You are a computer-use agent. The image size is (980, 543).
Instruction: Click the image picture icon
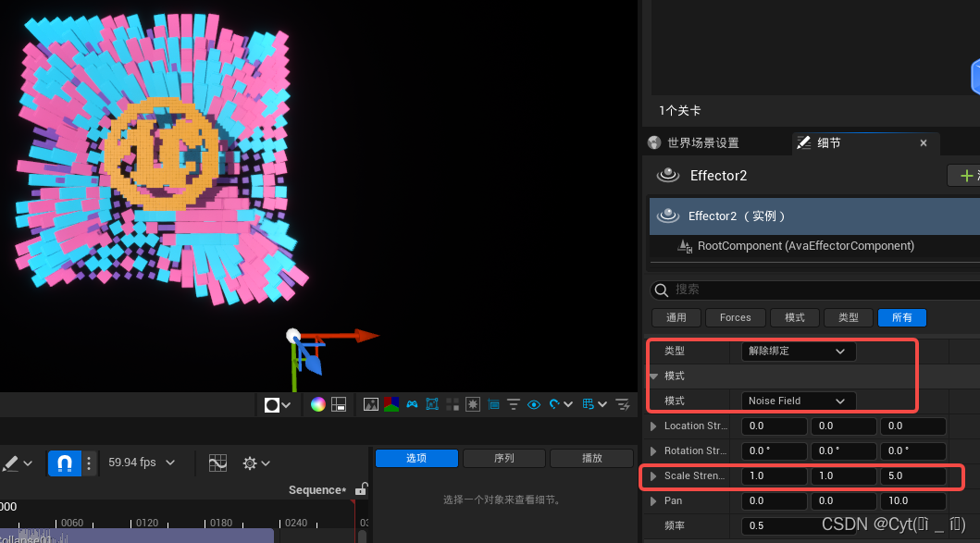[x=371, y=404]
